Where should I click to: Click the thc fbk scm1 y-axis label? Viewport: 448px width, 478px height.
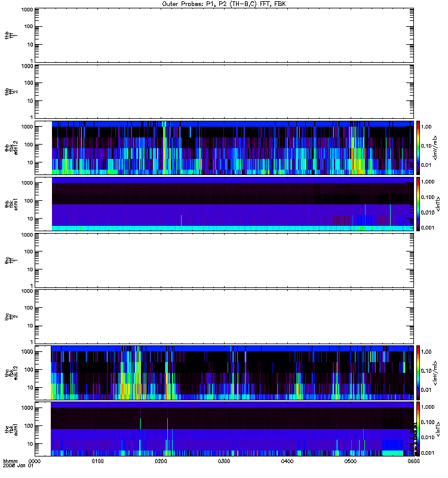[x=11, y=429]
